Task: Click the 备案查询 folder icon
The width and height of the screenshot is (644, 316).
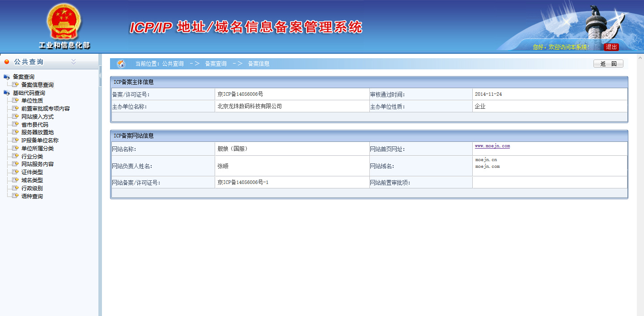Action: pos(7,77)
